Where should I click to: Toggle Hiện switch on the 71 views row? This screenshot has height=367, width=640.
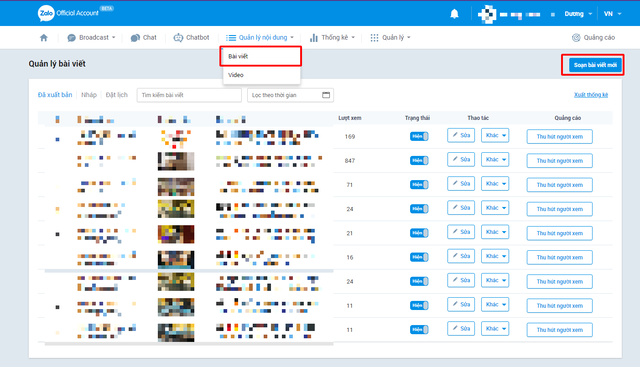[x=419, y=185]
